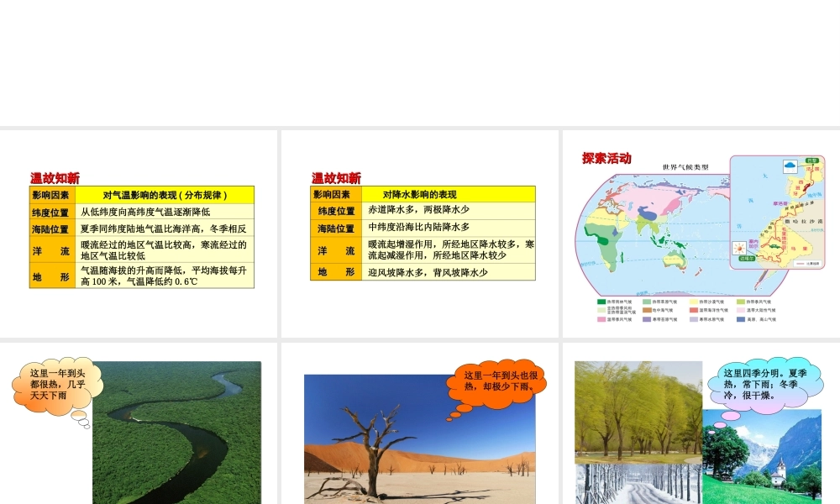Viewport: 840px width, 504px height.
Task: Click the dark green first legend swatch
Action: click(601, 302)
